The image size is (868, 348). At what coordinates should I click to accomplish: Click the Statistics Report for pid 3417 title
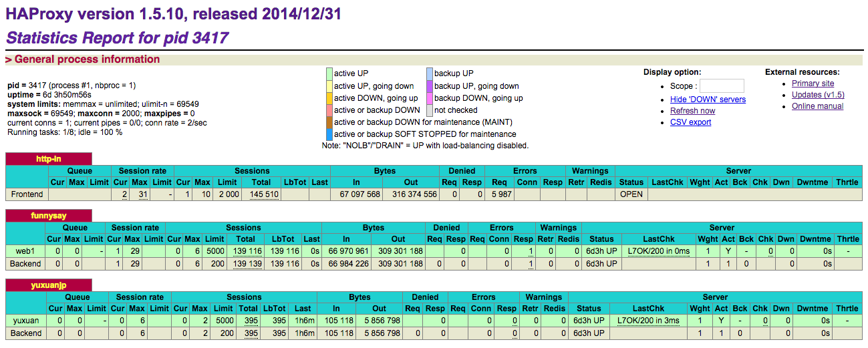tap(118, 37)
